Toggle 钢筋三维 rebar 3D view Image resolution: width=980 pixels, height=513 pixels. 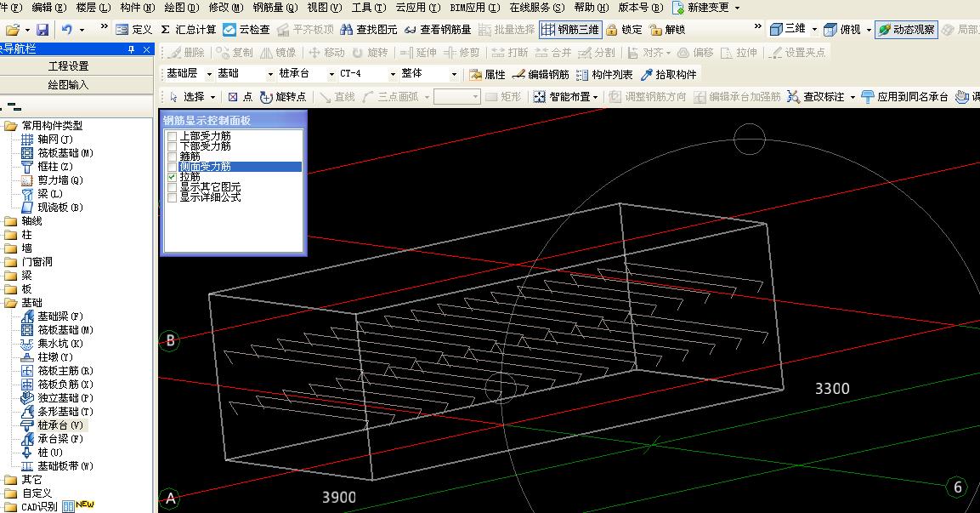point(570,30)
